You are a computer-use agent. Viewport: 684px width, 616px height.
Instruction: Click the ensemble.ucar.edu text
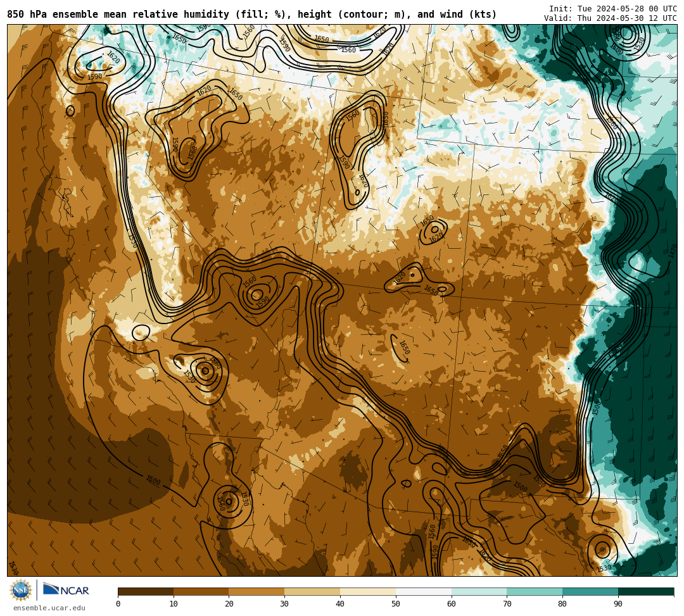(x=49, y=608)
